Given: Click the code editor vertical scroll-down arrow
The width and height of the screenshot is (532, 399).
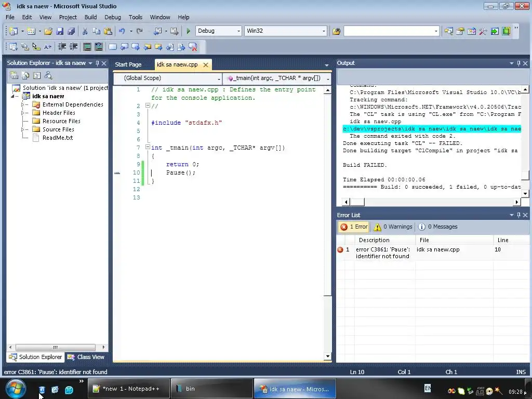Looking at the screenshot, I should [327, 356].
